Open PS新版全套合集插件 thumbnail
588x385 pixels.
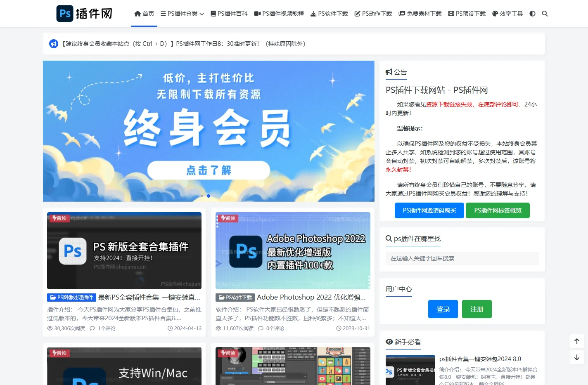tap(124, 250)
